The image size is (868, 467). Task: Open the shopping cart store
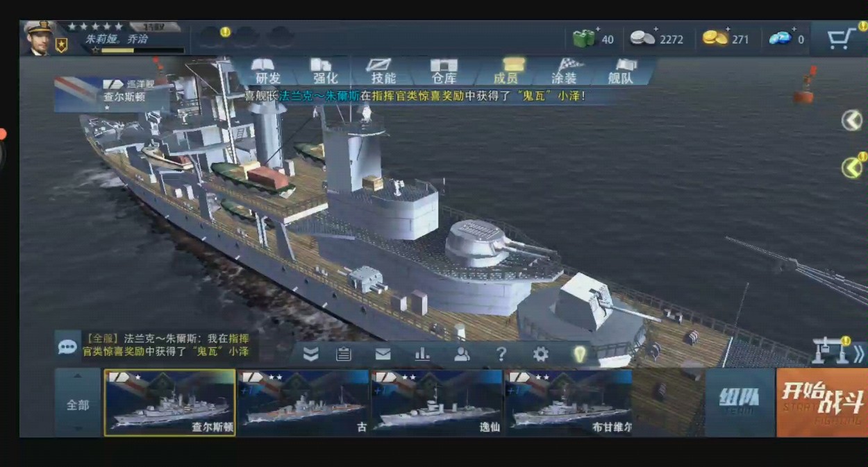[840, 39]
